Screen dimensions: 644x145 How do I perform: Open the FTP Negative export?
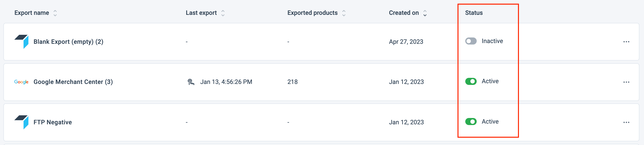52,122
